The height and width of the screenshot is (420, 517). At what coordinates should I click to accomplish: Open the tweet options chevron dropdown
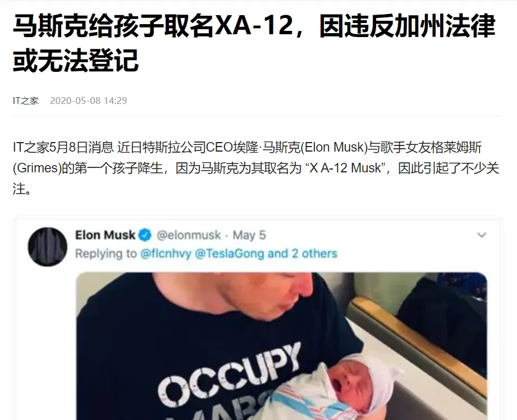click(482, 235)
